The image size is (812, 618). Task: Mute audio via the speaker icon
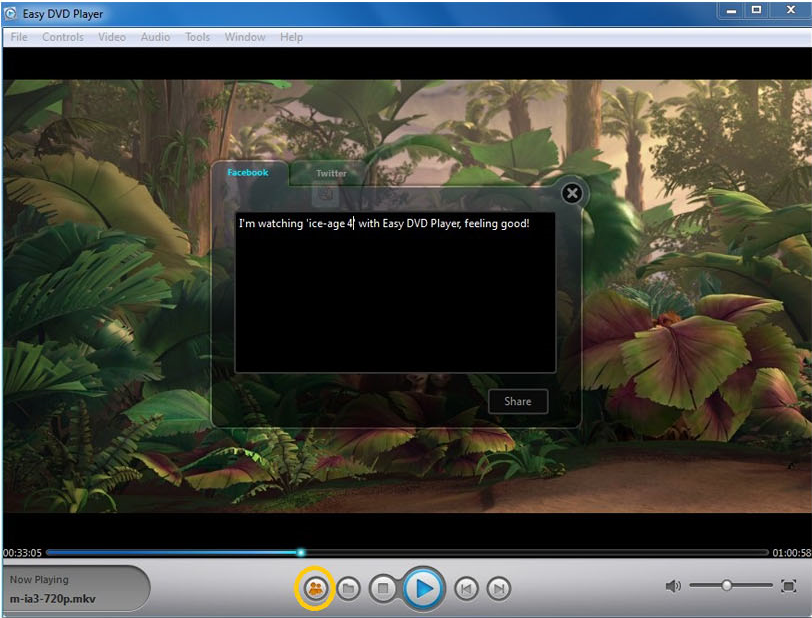tap(674, 586)
